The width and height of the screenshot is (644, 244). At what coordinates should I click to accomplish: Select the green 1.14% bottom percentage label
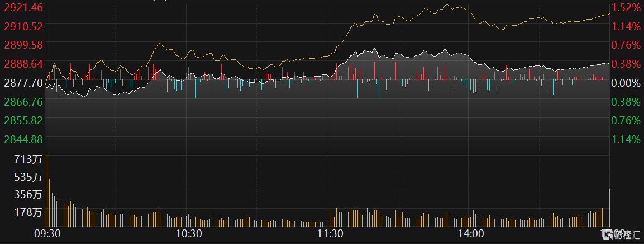(626, 139)
